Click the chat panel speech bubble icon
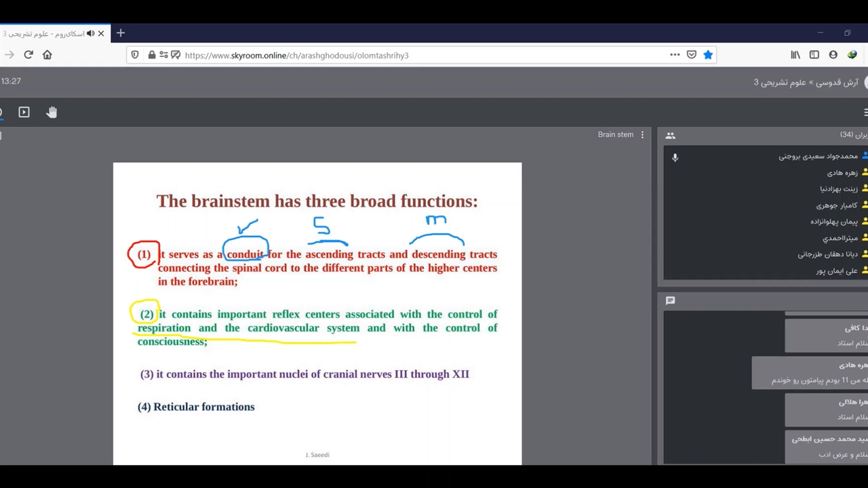The height and width of the screenshot is (488, 868). point(670,301)
